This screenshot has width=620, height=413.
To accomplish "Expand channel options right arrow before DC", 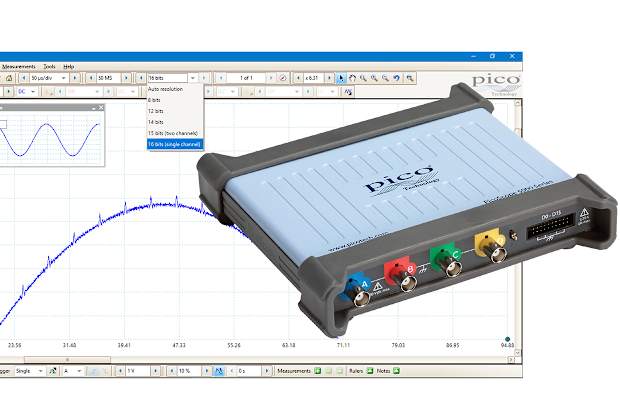I will [x=8, y=92].
